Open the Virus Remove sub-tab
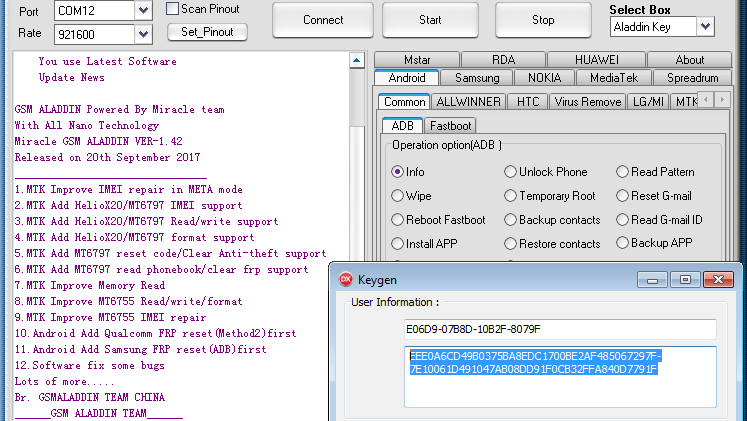 [x=588, y=102]
